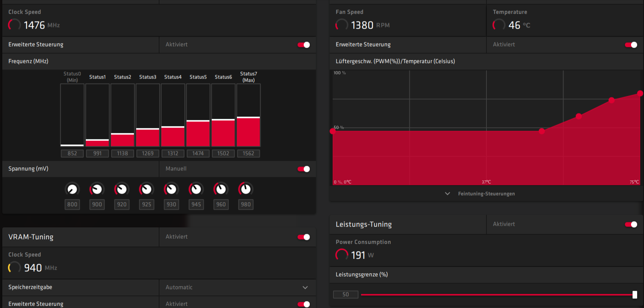Click the 852 MHz frequency field
Image resolution: width=644 pixels, height=308 pixels.
pyautogui.click(x=72, y=153)
